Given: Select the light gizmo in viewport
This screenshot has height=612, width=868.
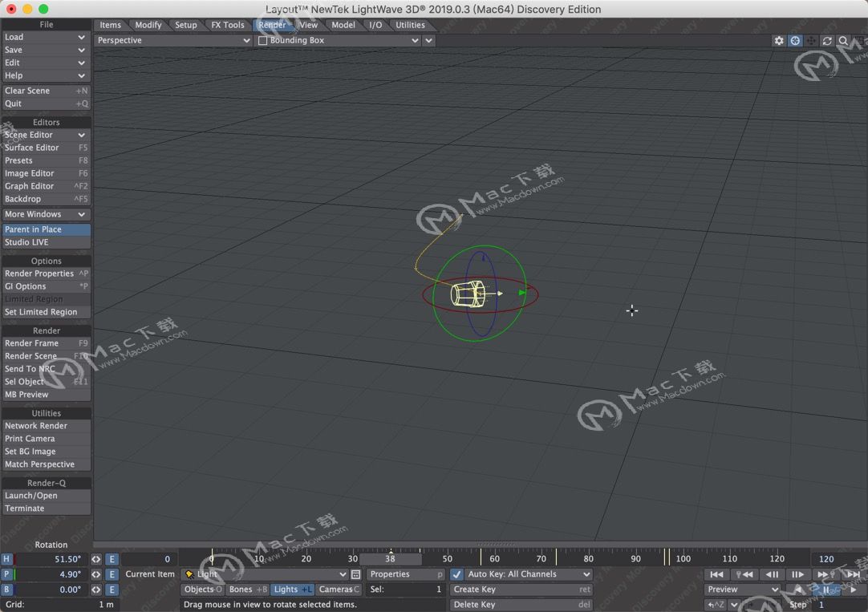Looking at the screenshot, I should coord(469,294).
